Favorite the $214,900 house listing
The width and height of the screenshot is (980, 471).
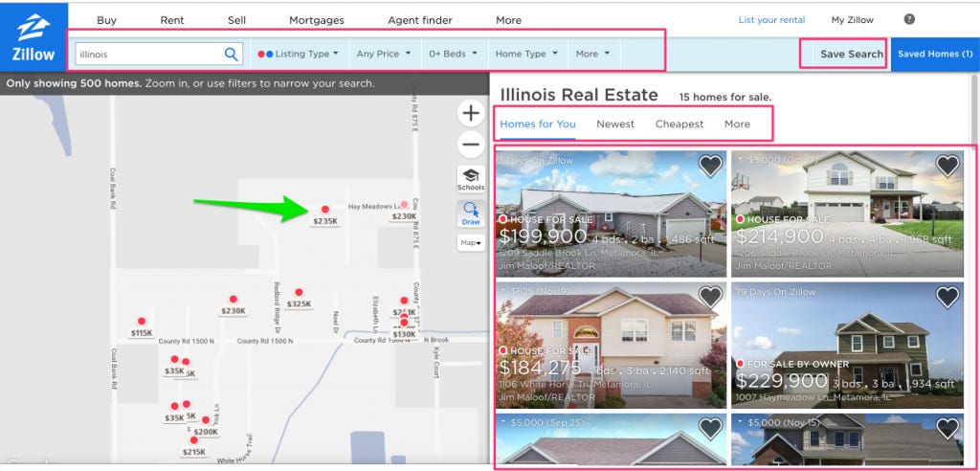point(947,166)
